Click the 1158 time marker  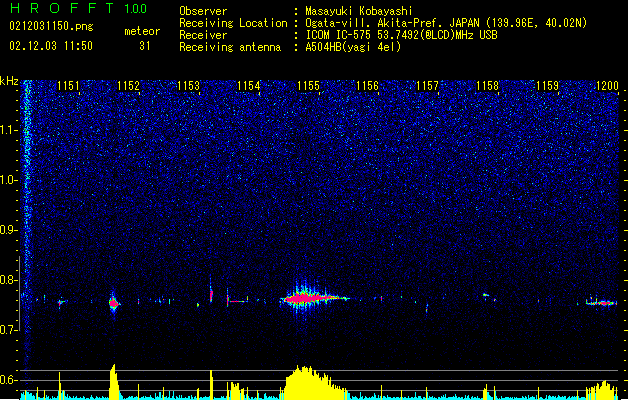tap(487, 86)
